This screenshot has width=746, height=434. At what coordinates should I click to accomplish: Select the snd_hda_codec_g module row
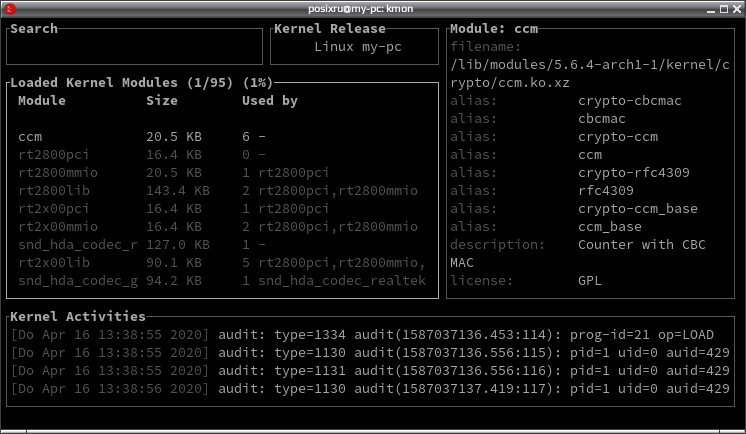[222, 281]
